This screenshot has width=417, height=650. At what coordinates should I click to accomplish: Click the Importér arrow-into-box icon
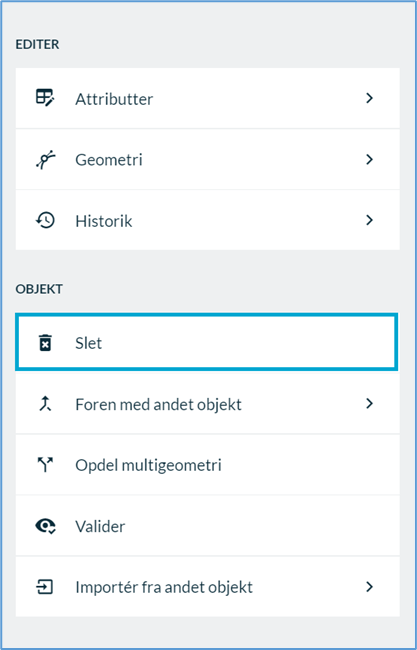pos(45,587)
